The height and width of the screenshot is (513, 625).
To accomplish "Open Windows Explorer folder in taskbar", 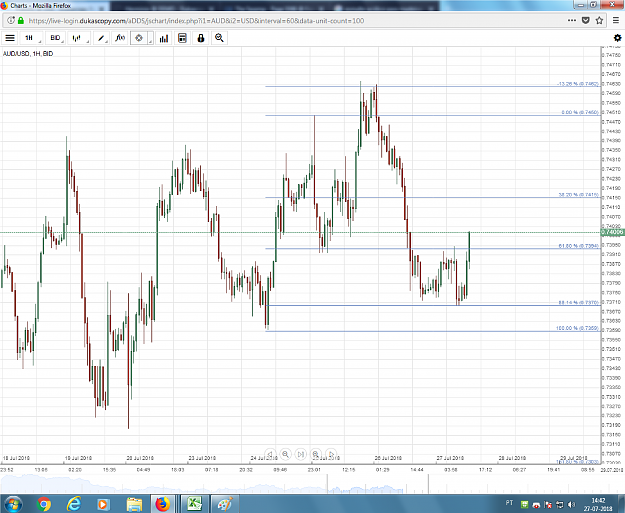I will click(134, 504).
